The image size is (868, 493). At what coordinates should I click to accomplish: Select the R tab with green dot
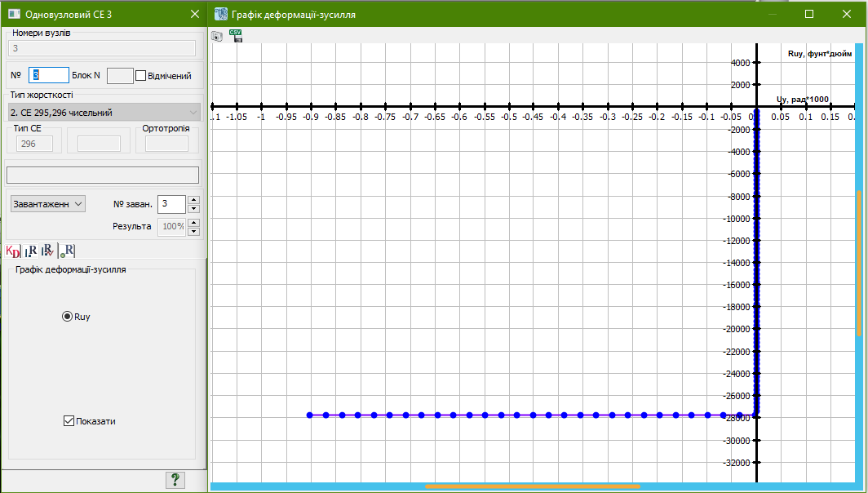[68, 251]
